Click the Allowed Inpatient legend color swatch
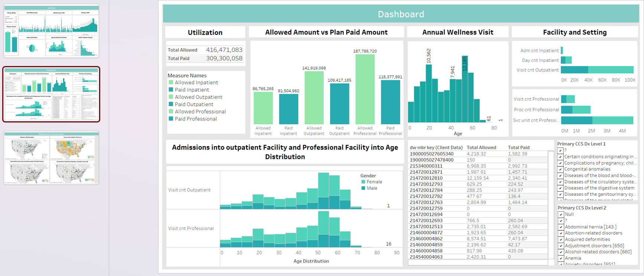644x276 pixels. 171,83
